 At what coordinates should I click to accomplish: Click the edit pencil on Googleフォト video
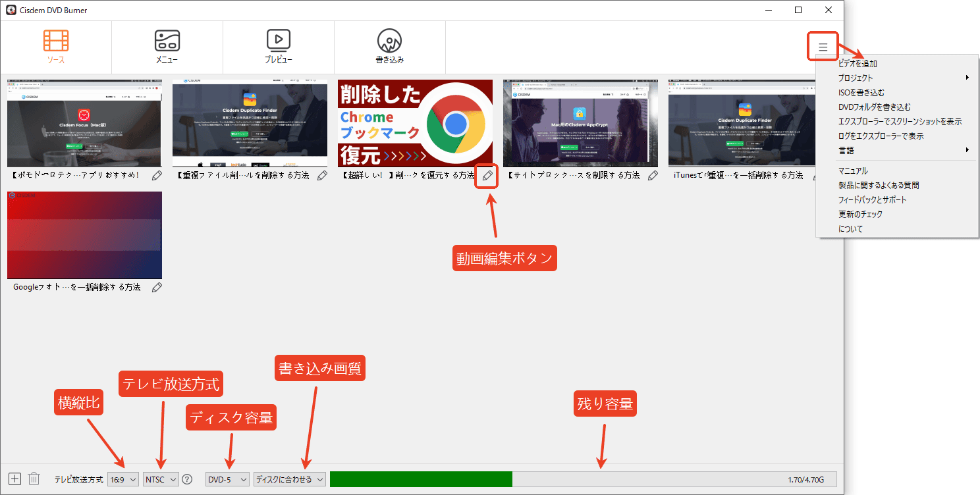click(157, 286)
